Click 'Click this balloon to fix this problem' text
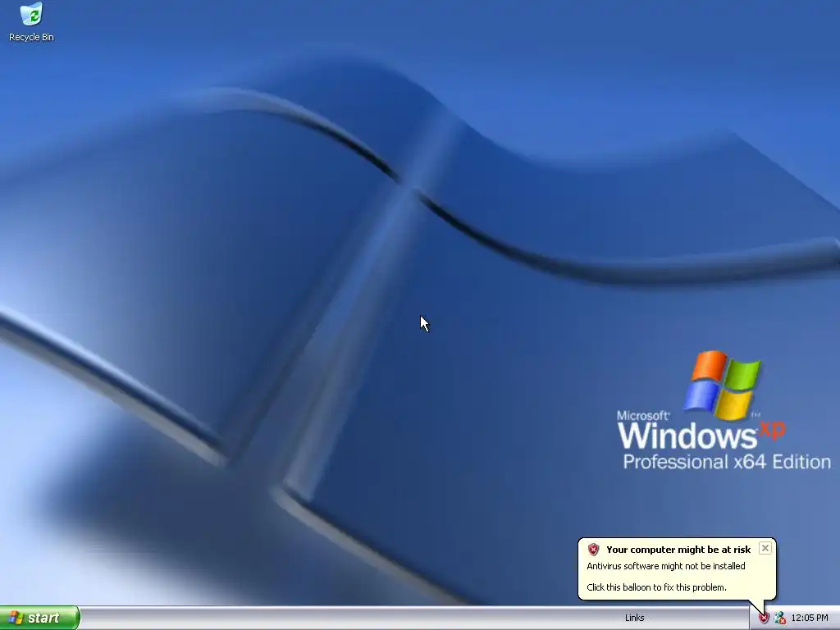 coord(656,587)
